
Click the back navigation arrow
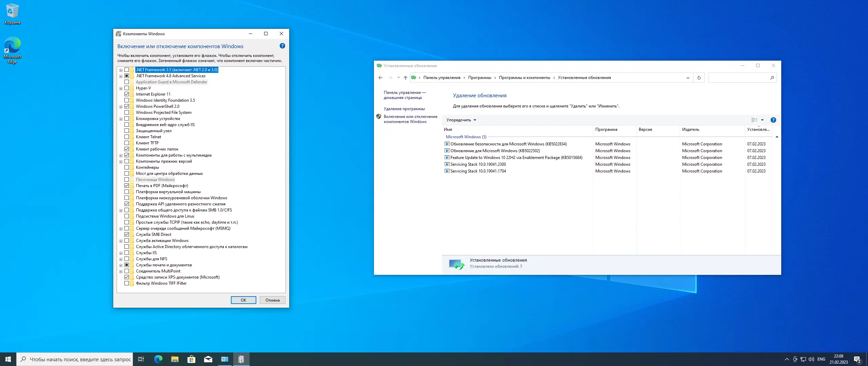click(380, 78)
